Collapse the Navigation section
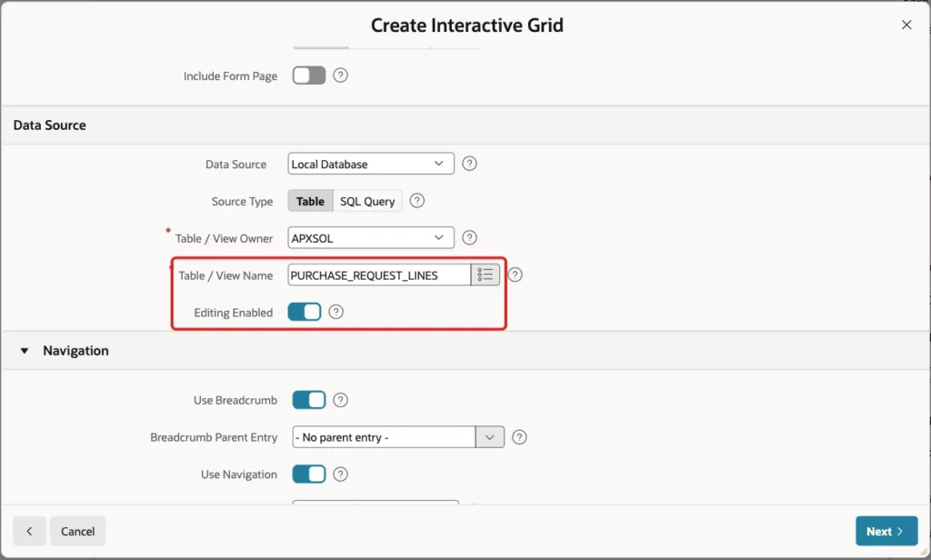The image size is (931, 560). coord(25,350)
